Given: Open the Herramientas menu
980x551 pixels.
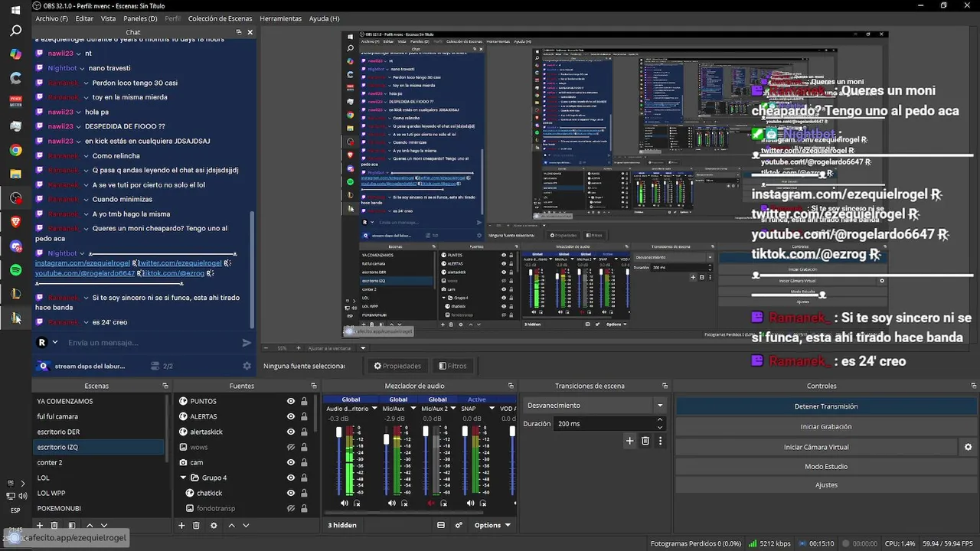Looking at the screenshot, I should [280, 18].
